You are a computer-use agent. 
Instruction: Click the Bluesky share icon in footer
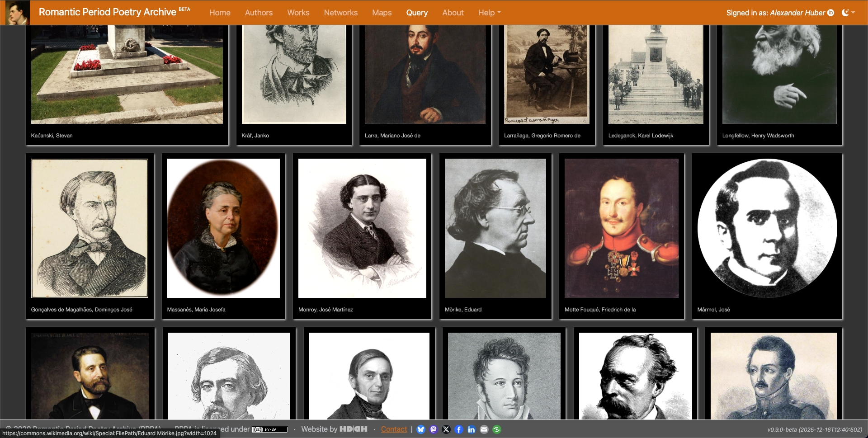click(x=421, y=429)
